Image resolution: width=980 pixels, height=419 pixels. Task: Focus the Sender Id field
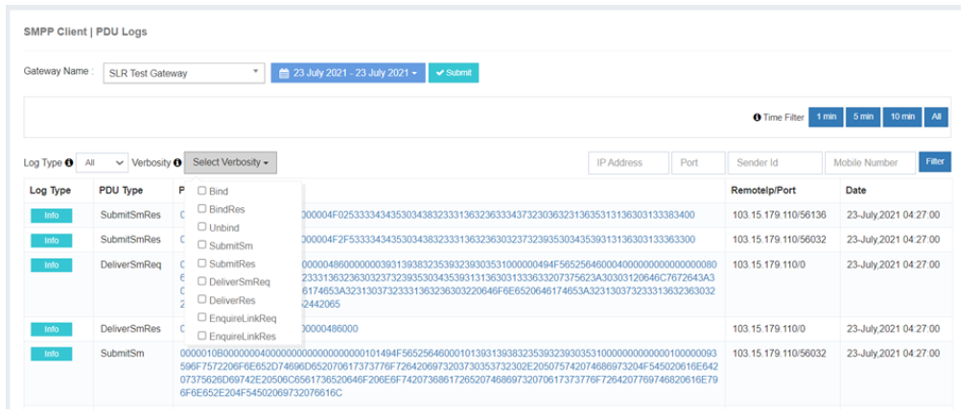[775, 163]
